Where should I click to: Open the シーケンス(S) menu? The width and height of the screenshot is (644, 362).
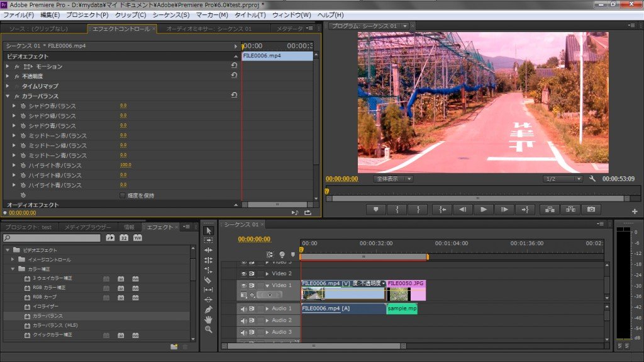(171, 15)
